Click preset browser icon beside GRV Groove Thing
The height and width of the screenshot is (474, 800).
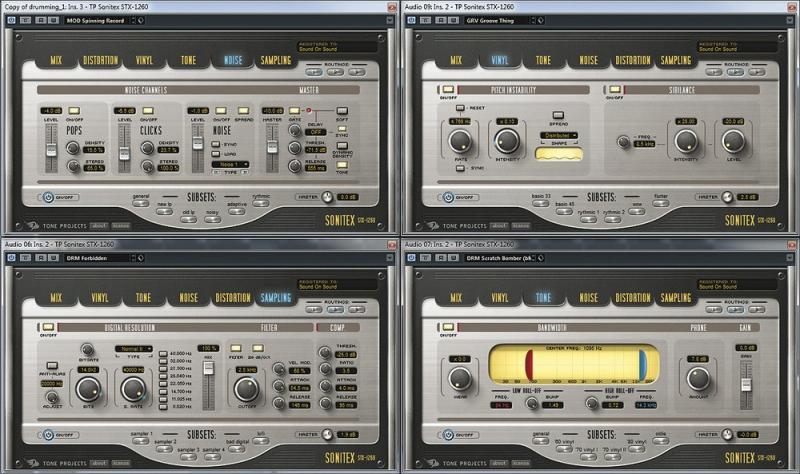(x=541, y=20)
